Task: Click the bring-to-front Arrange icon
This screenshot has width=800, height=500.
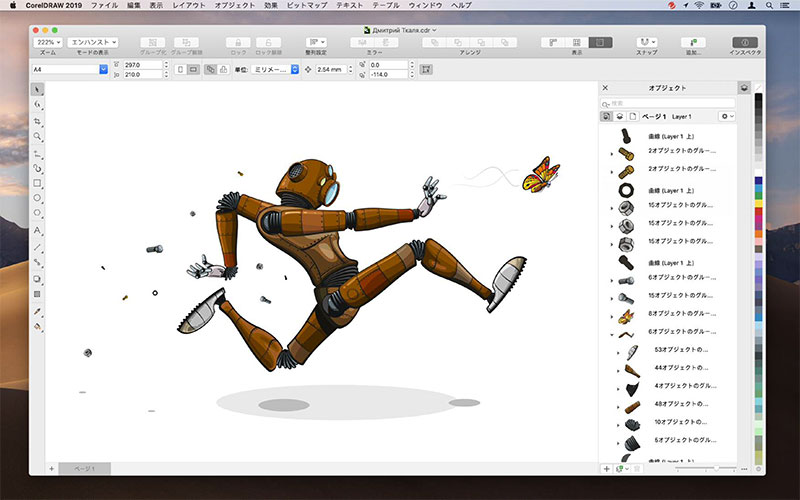Action: pyautogui.click(x=435, y=42)
